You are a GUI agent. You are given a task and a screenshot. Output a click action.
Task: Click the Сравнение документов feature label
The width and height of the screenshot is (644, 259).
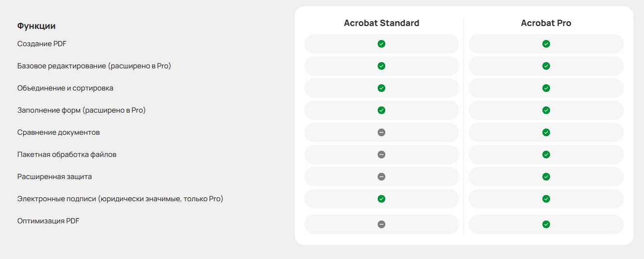[x=58, y=132]
